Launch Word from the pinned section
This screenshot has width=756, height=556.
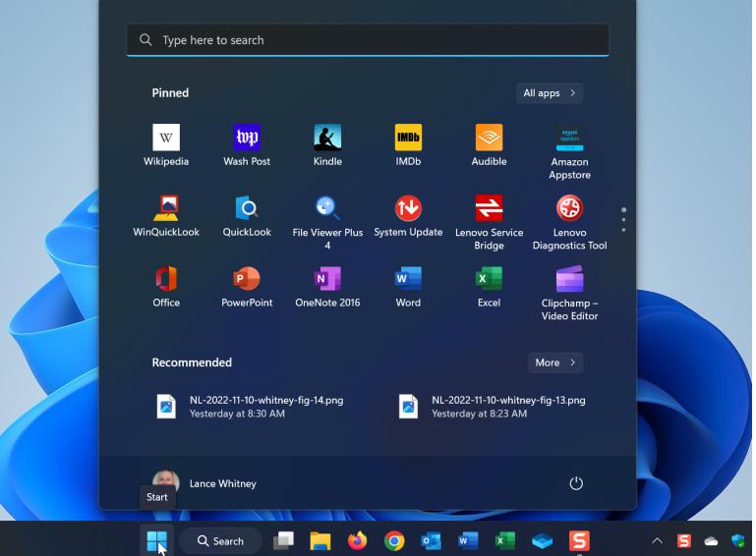[408, 286]
